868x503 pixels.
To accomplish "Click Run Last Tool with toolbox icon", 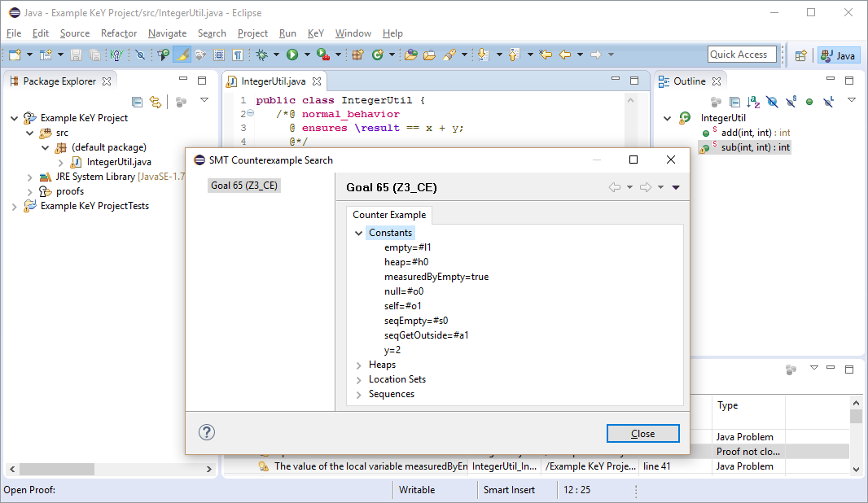I will tap(323, 55).
